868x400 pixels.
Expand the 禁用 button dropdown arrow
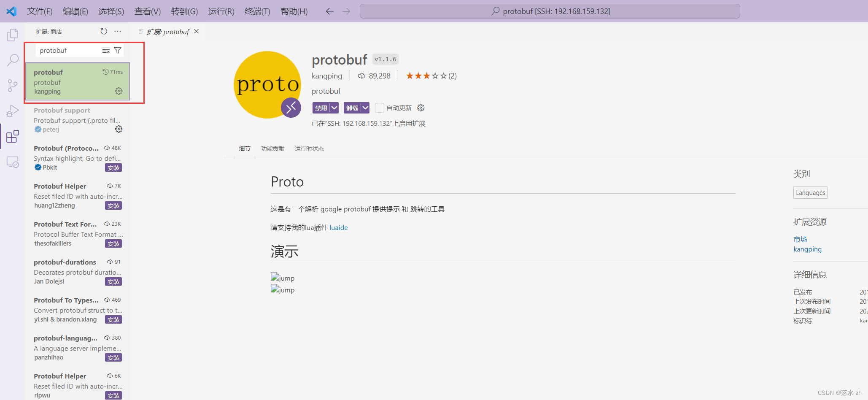334,108
